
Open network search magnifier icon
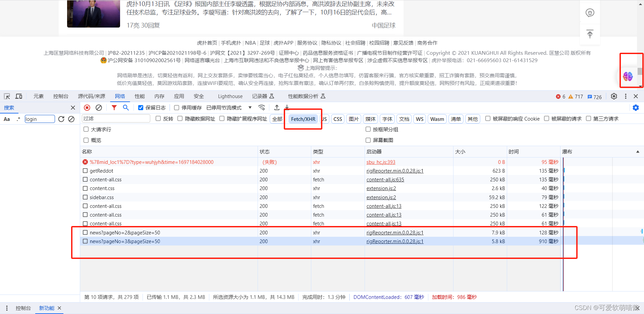click(126, 107)
